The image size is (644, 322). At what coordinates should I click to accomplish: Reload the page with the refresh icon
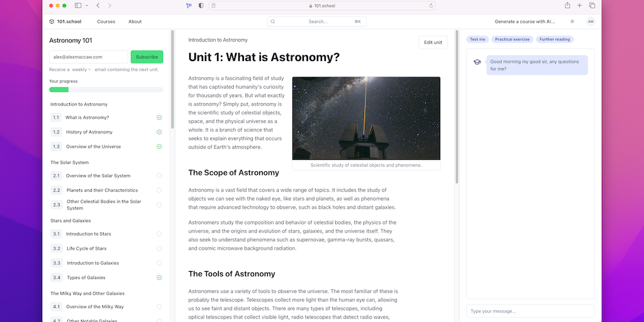point(431,6)
